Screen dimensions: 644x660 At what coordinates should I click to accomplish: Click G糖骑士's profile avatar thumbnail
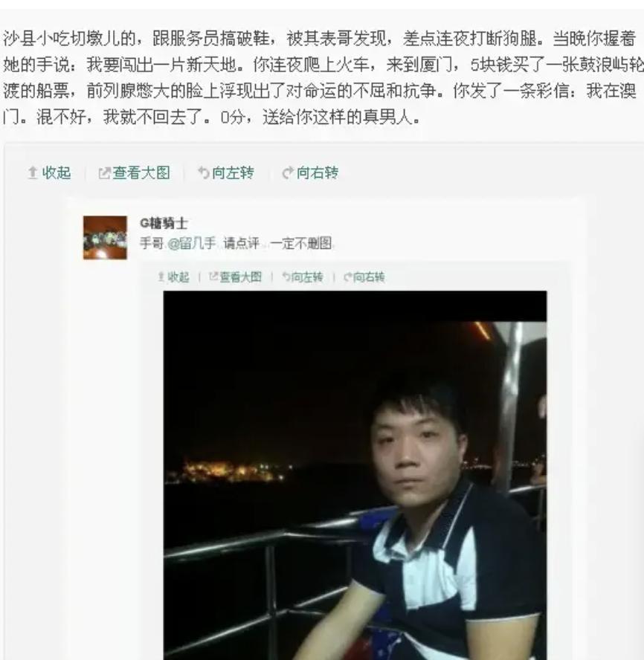pos(105,237)
